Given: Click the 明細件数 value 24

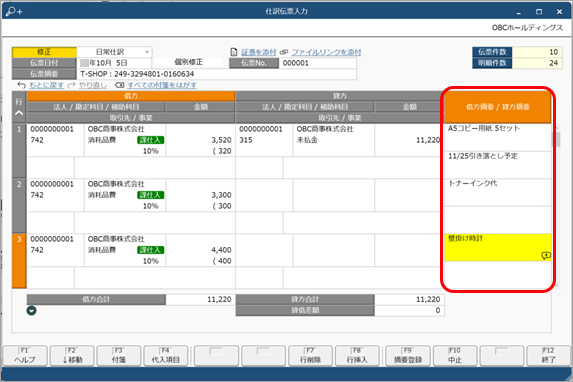Looking at the screenshot, I should pyautogui.click(x=536, y=63).
